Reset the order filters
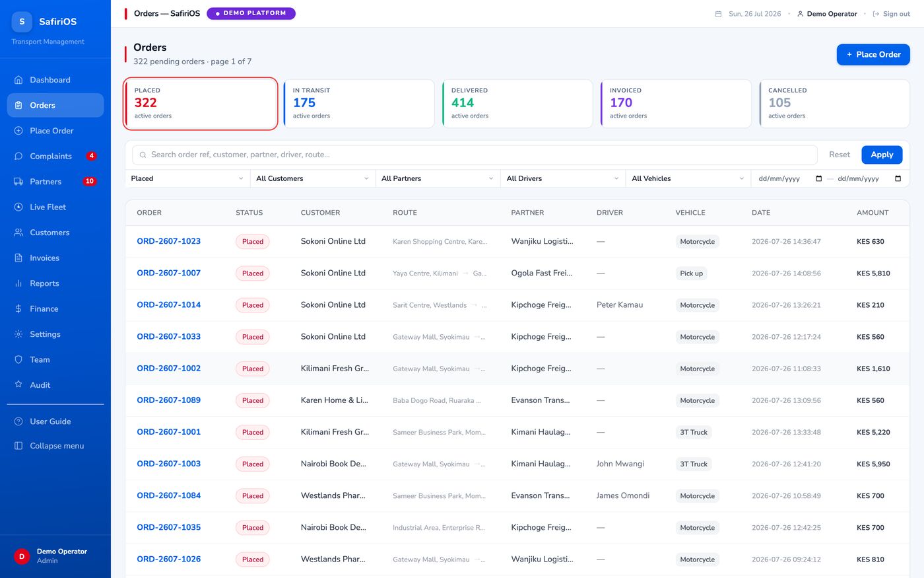The image size is (924, 578). tap(840, 155)
